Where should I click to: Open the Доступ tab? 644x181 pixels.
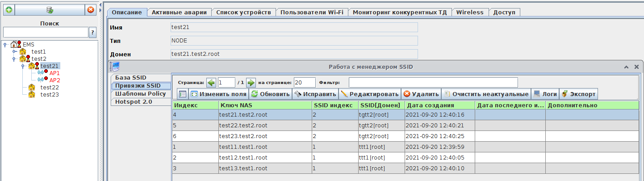point(504,12)
